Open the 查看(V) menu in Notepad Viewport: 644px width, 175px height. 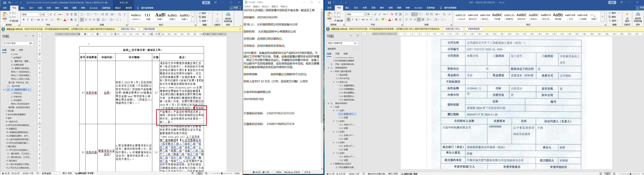point(275,6)
